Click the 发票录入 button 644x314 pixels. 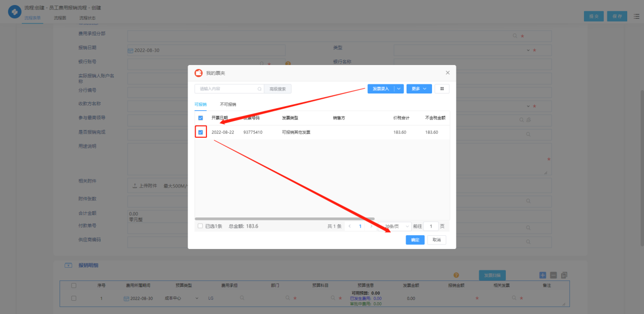pyautogui.click(x=381, y=88)
